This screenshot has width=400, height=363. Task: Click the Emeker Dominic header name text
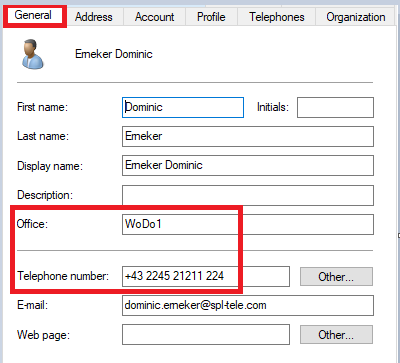coord(114,54)
